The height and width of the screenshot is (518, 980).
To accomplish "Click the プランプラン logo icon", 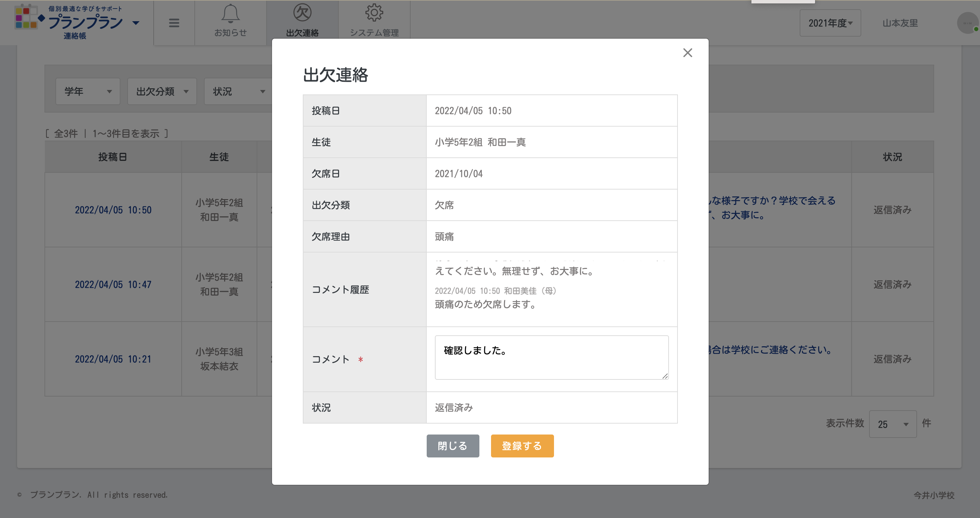I will (x=26, y=17).
